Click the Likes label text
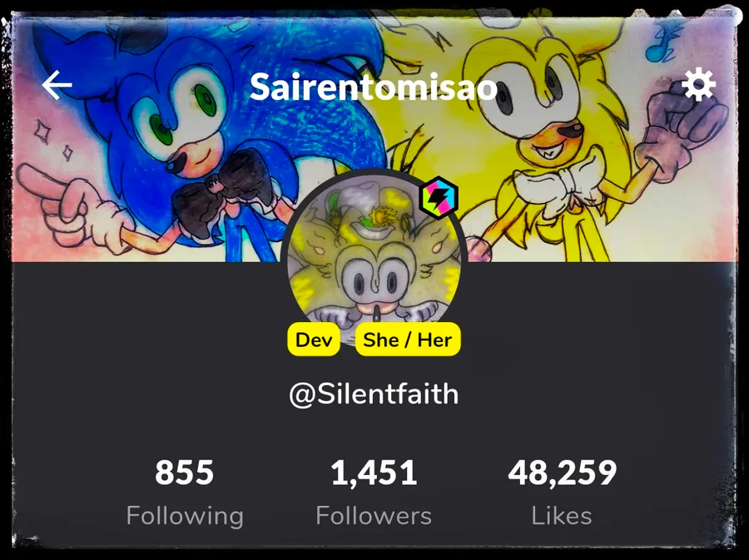Viewport: 749px width, 560px height. pos(562,516)
